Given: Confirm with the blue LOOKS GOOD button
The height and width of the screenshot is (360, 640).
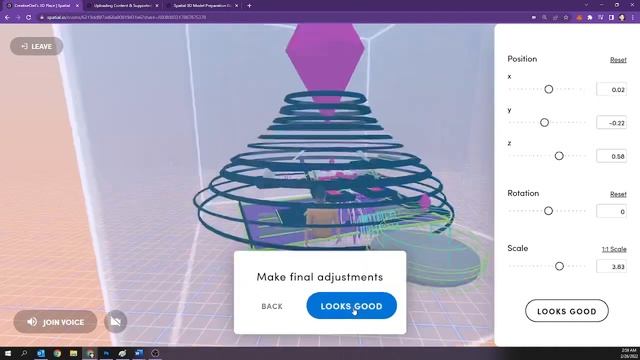Looking at the screenshot, I should pos(351,306).
